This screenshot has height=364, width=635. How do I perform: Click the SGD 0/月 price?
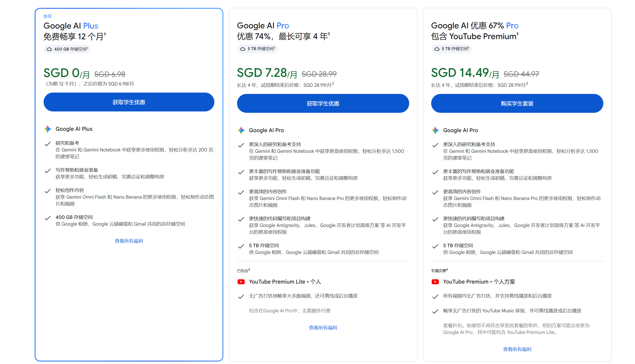[67, 73]
